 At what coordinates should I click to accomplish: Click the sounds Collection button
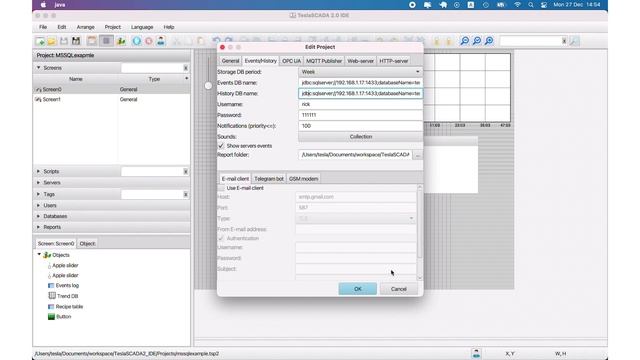360,137
